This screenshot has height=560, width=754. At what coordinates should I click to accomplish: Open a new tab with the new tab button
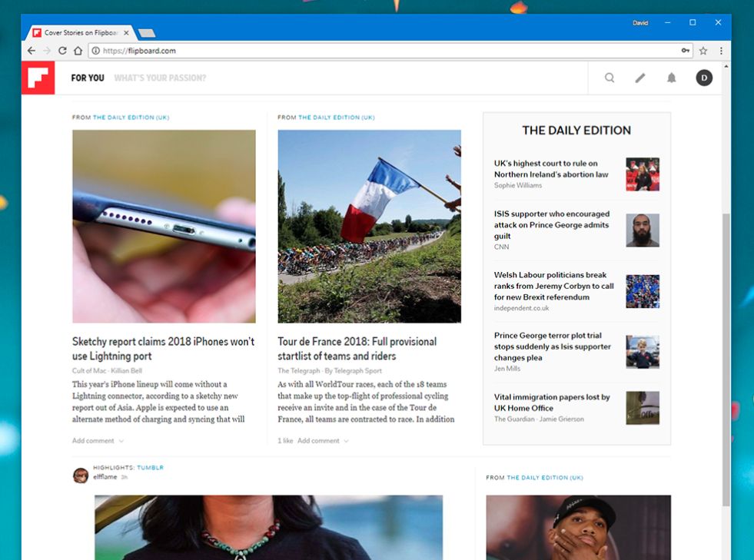click(x=147, y=33)
